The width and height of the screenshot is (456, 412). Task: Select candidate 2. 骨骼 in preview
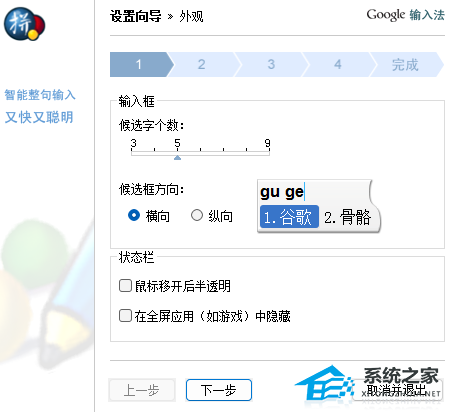[347, 217]
